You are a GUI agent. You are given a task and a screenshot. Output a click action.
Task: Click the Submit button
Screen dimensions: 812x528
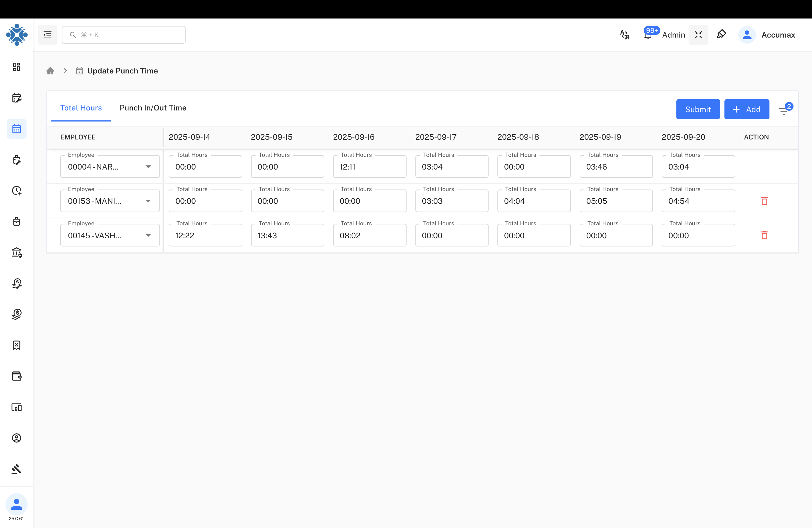pyautogui.click(x=698, y=109)
